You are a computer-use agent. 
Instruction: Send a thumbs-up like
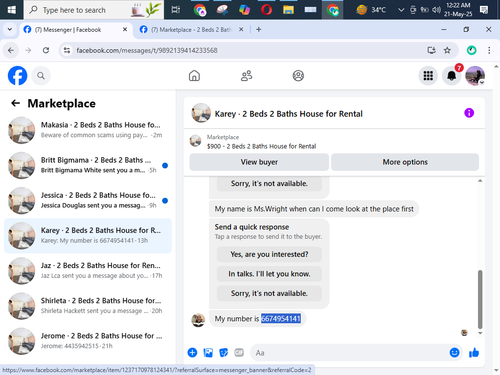474,352
